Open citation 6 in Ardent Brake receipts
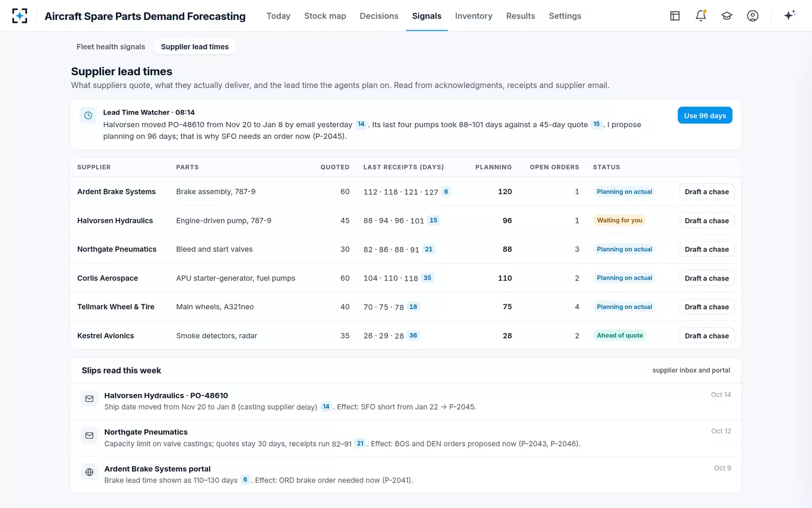The image size is (812, 508). (446, 191)
